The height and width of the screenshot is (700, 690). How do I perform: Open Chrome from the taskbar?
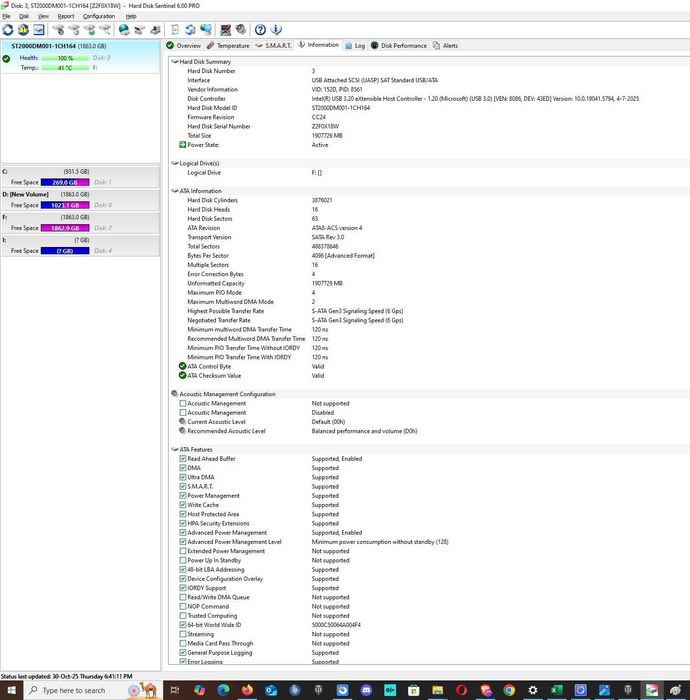click(509, 690)
